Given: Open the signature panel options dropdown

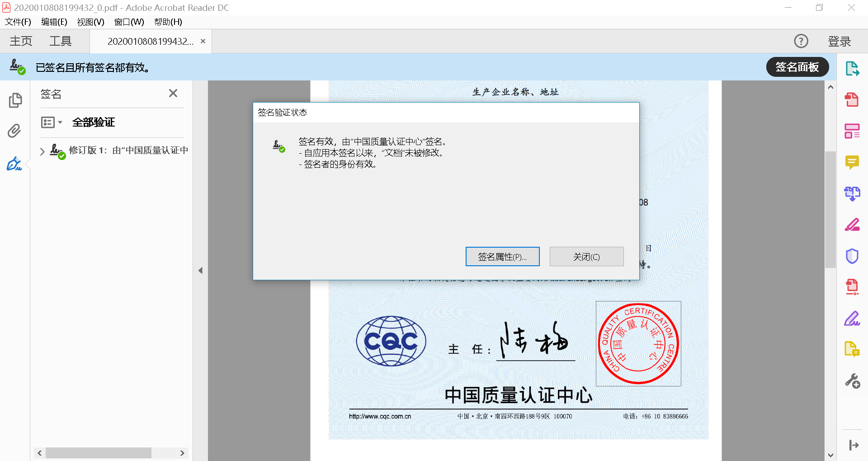Looking at the screenshot, I should 52,122.
